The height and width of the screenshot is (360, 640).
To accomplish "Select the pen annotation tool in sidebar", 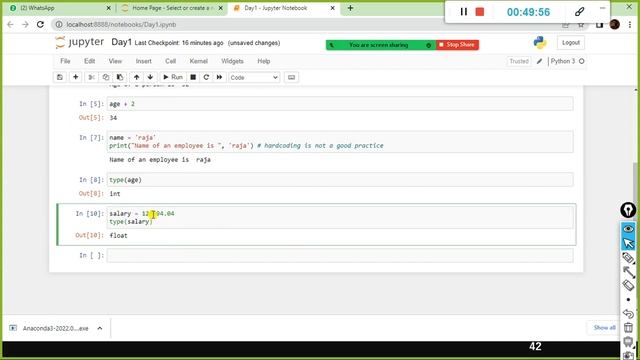I will coord(628,258).
